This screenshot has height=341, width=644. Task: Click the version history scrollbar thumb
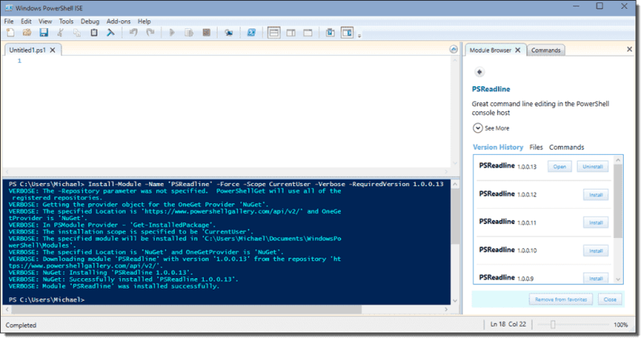[618, 201]
